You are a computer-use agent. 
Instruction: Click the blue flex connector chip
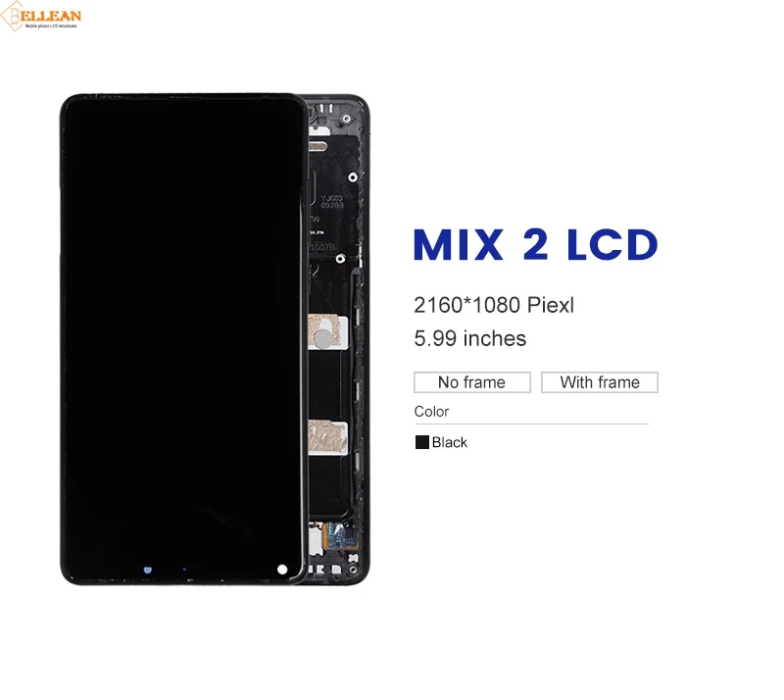tap(342, 535)
